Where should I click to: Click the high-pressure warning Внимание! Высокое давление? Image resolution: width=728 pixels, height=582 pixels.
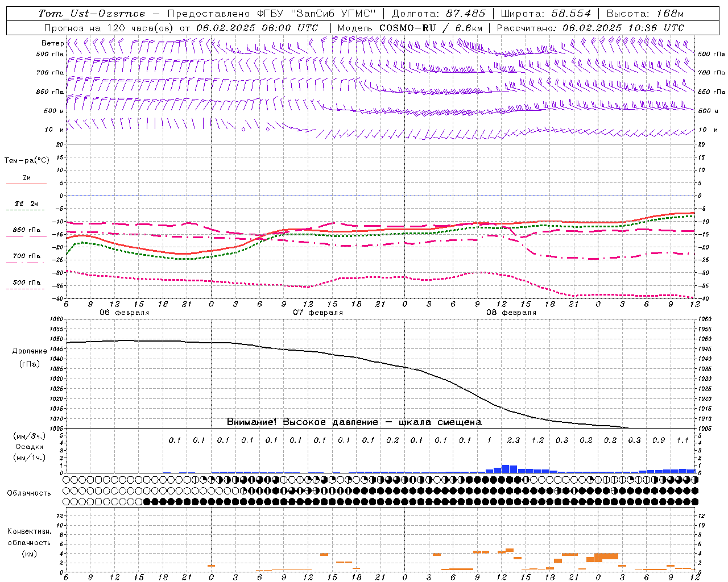pos(302,422)
